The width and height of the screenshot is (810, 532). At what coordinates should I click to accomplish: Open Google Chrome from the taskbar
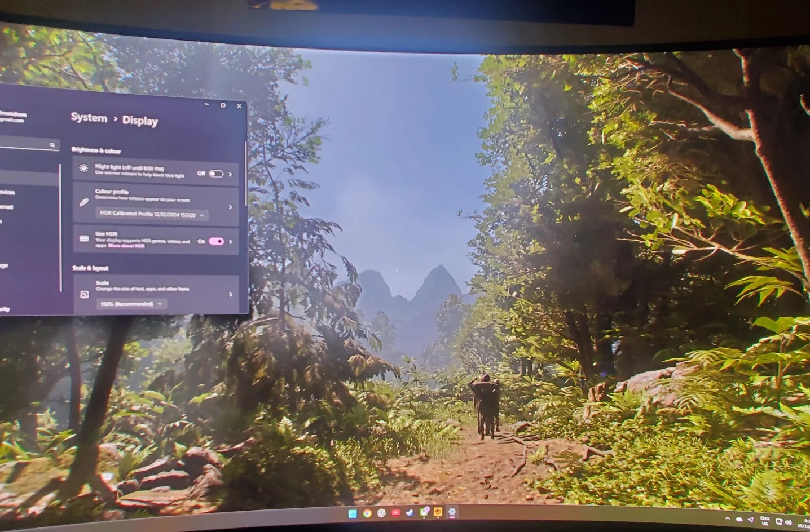point(367,513)
